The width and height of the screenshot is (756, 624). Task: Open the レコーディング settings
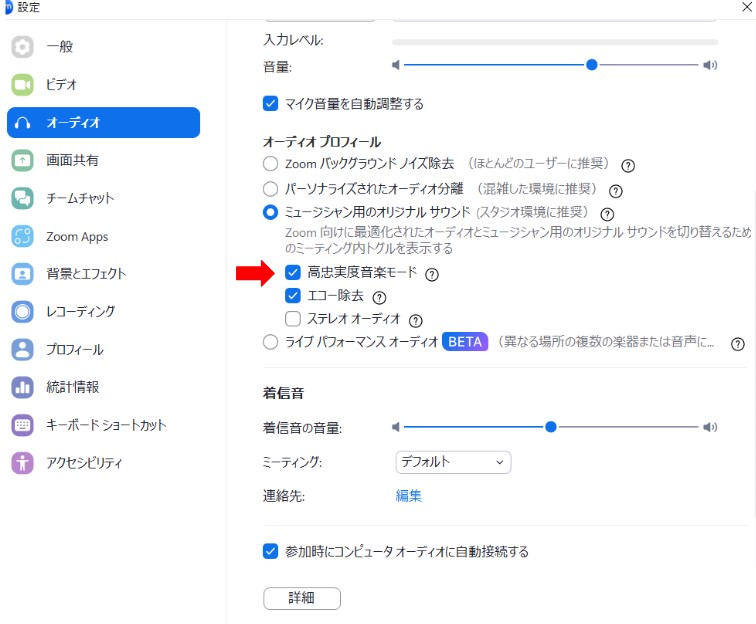103,312
